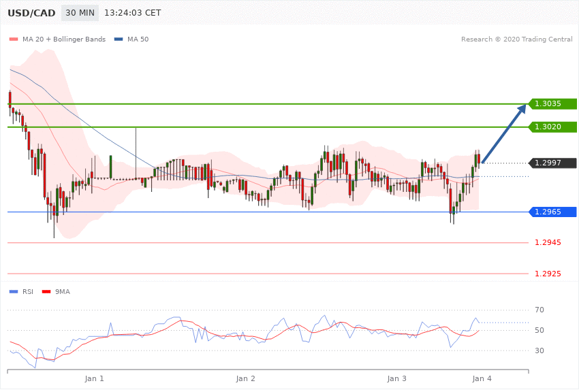
Task: Click the Jan 2 date label
Action: click(x=245, y=378)
